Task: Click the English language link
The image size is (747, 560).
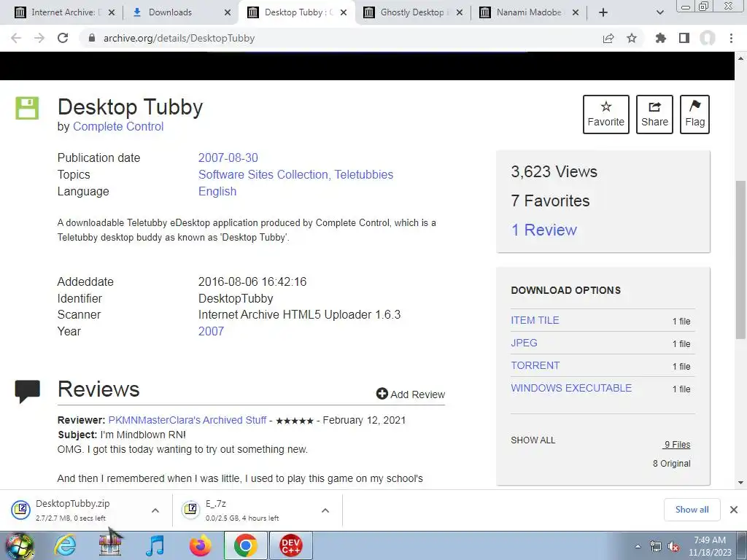Action: pos(217,192)
